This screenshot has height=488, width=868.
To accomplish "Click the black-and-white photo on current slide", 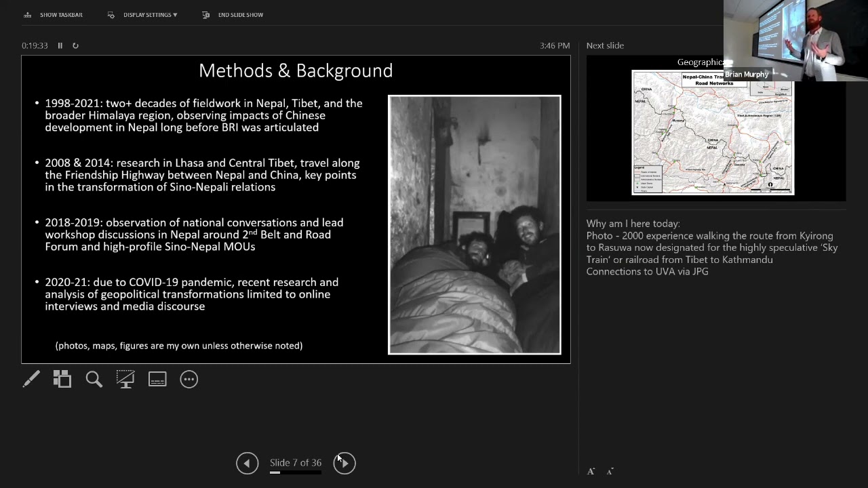I will click(474, 224).
